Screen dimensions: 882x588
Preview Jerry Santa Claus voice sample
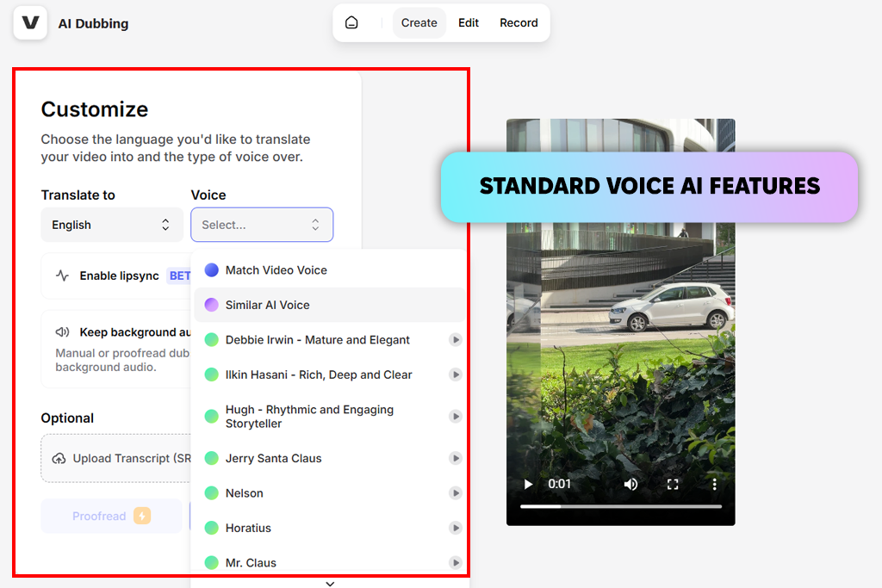tap(456, 458)
